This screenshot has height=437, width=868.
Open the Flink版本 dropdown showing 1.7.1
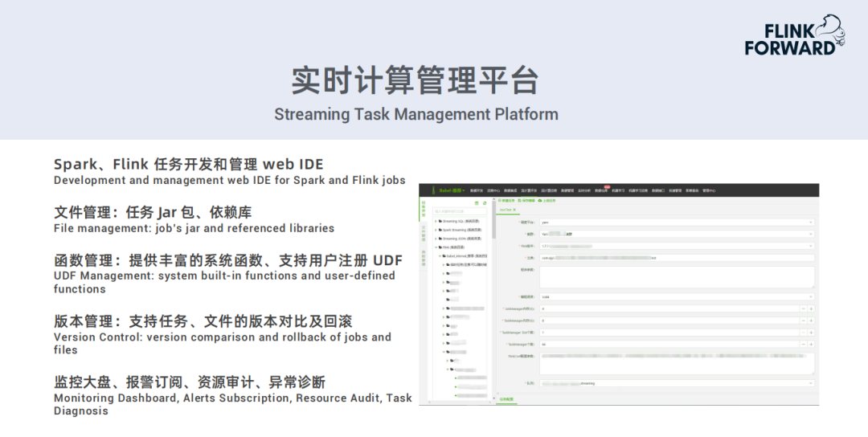[x=677, y=246]
